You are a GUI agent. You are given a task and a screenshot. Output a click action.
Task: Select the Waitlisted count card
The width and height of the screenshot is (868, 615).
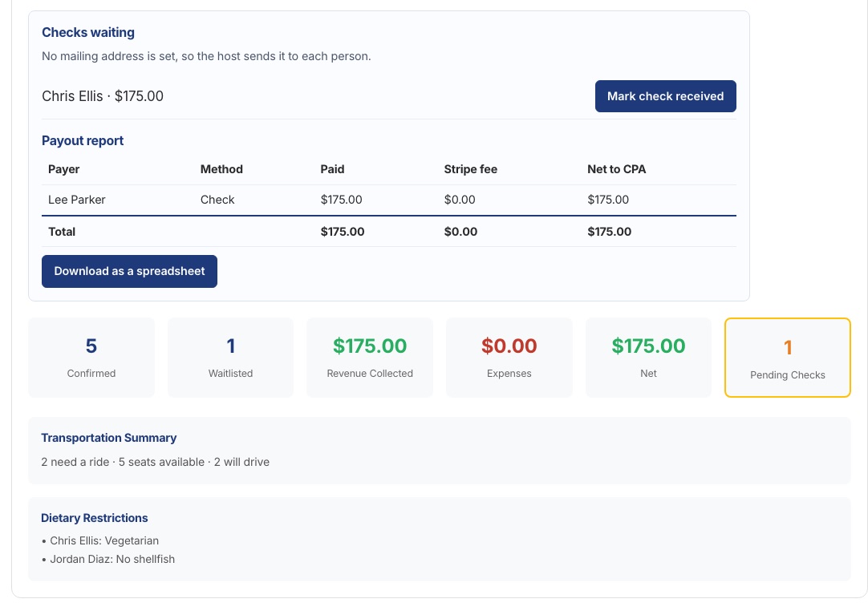tap(230, 358)
